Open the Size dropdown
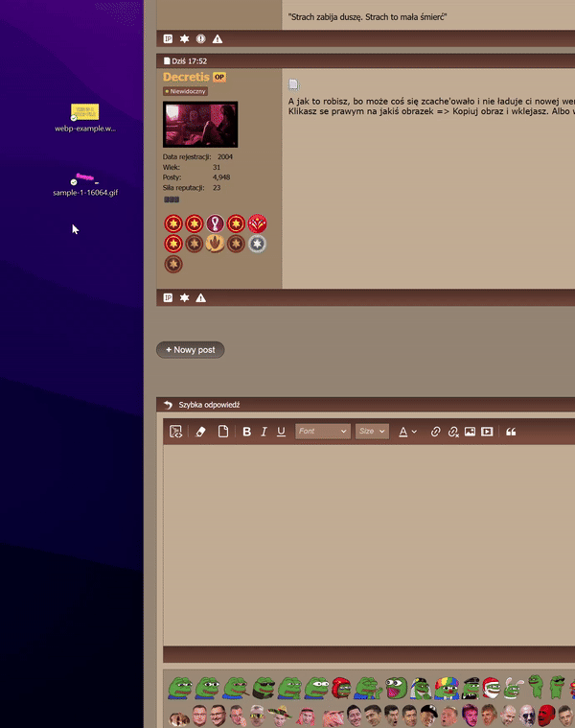The height and width of the screenshot is (728, 575). [372, 432]
